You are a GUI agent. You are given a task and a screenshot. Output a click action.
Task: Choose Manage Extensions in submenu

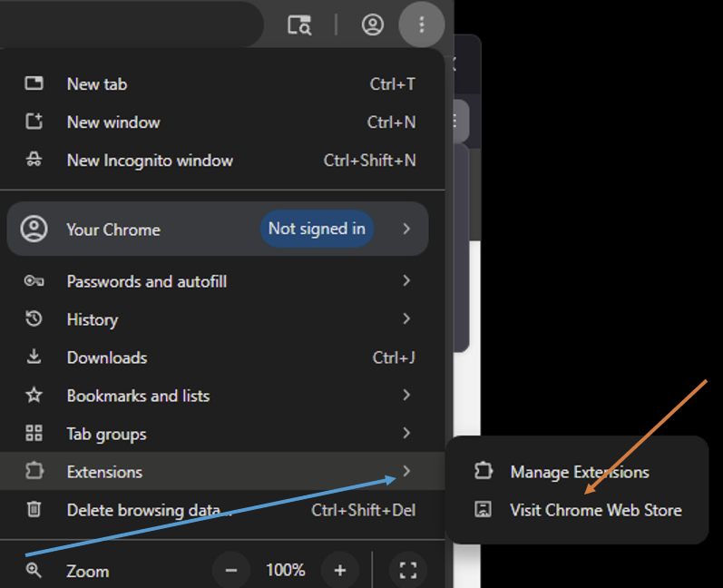coord(577,471)
